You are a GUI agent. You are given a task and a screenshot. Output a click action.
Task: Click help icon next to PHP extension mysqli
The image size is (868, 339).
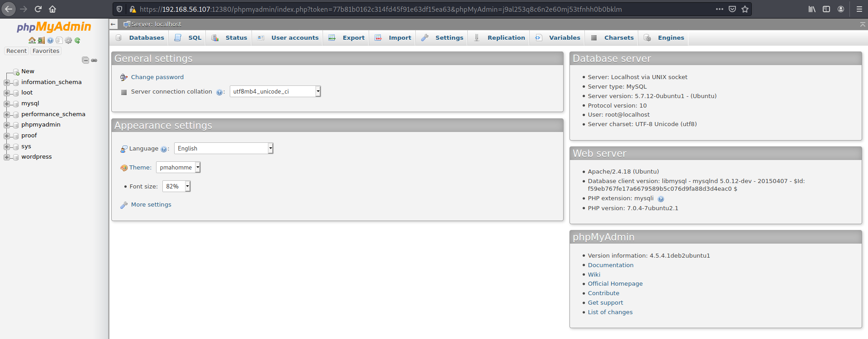[661, 199]
